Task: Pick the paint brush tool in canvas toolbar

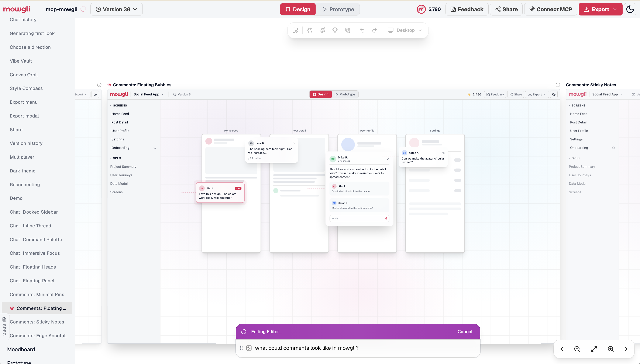Action: [x=323, y=30]
